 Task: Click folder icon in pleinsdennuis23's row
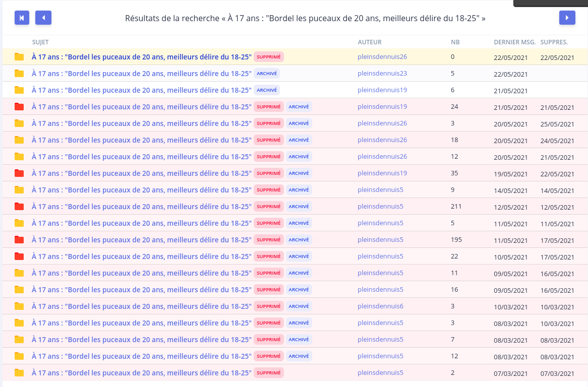[x=19, y=74]
